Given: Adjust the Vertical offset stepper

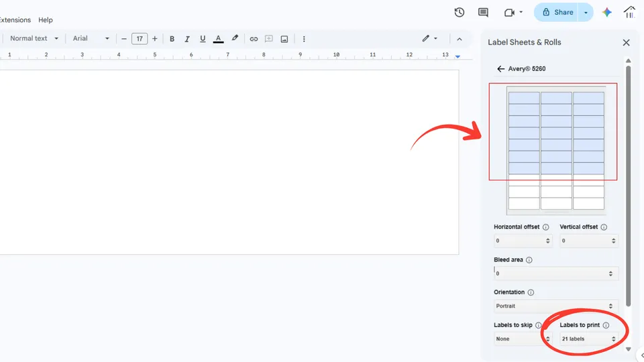Looking at the screenshot, I should pyautogui.click(x=614, y=241).
